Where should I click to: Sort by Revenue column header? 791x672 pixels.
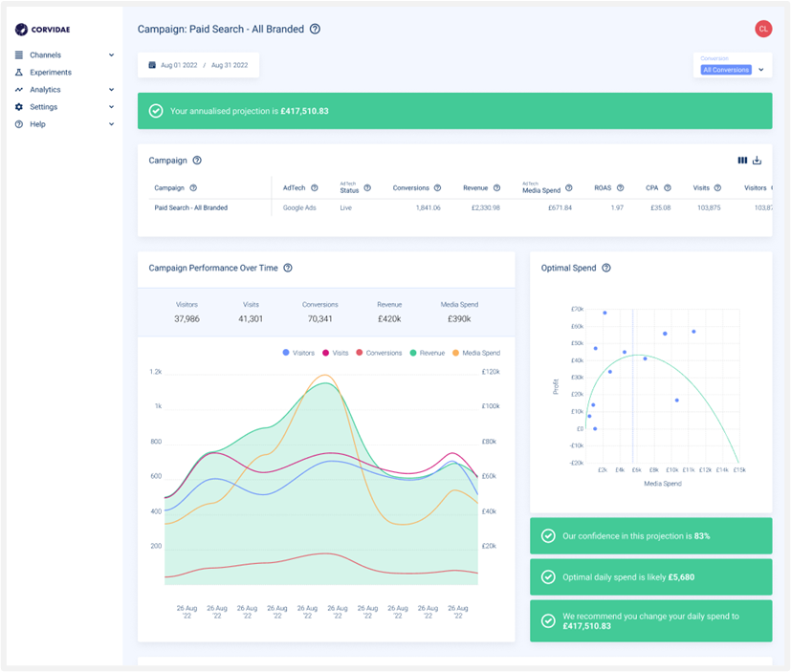(x=475, y=188)
